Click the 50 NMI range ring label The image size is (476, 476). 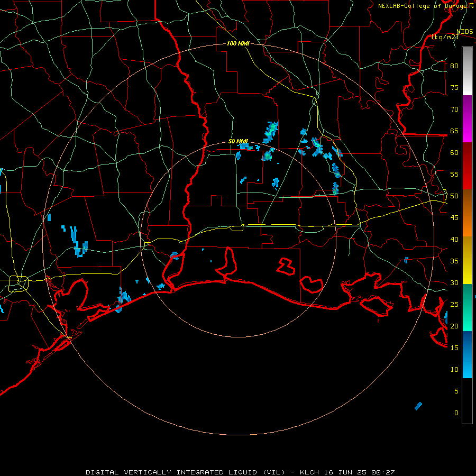tap(238, 141)
